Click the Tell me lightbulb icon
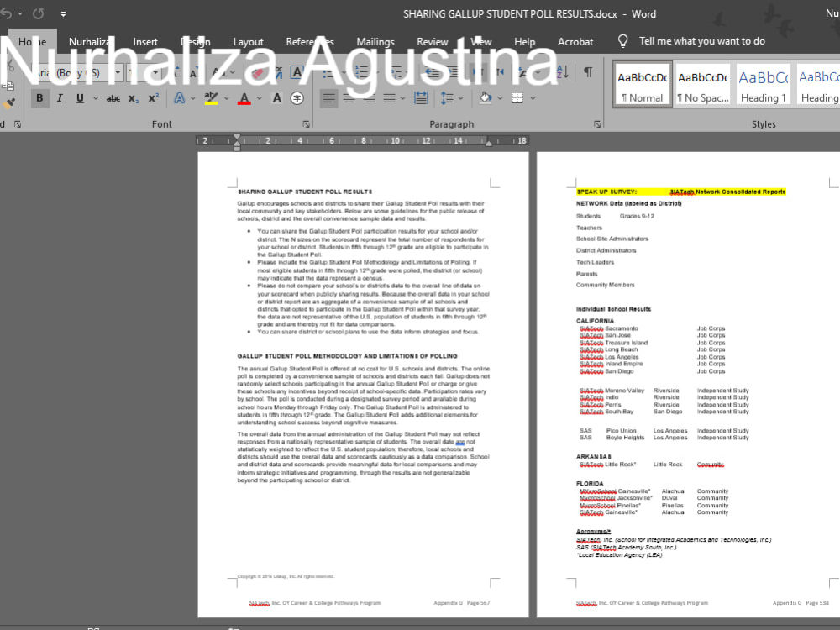 coord(622,41)
